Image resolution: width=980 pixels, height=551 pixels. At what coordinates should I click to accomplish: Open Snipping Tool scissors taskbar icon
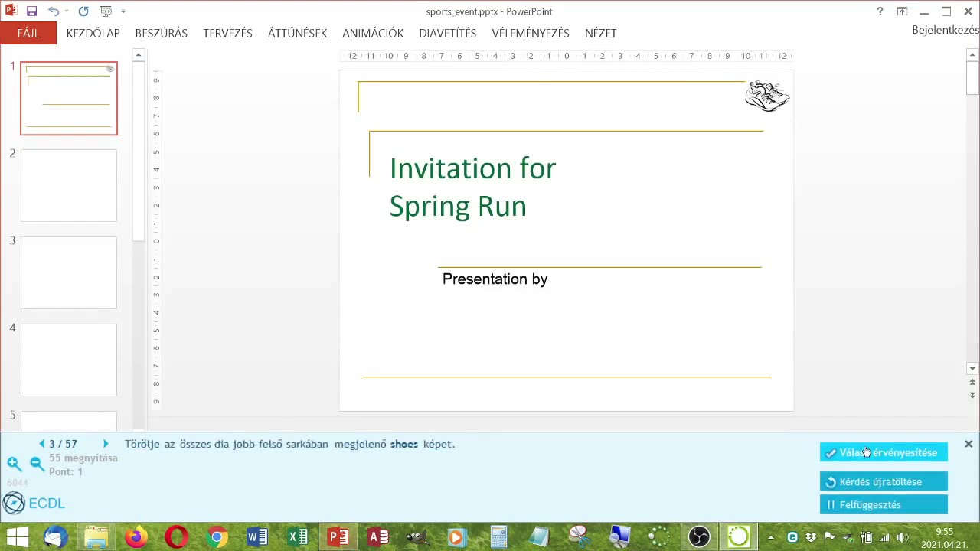pos(578,536)
